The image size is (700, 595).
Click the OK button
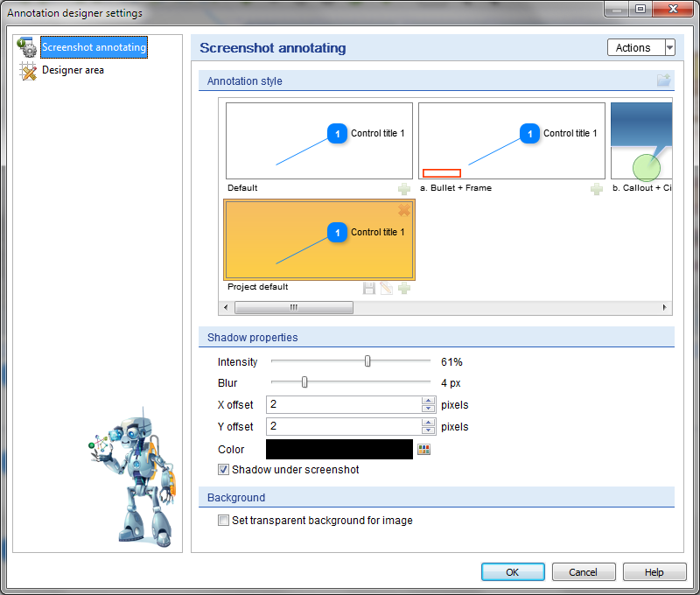[x=513, y=572]
